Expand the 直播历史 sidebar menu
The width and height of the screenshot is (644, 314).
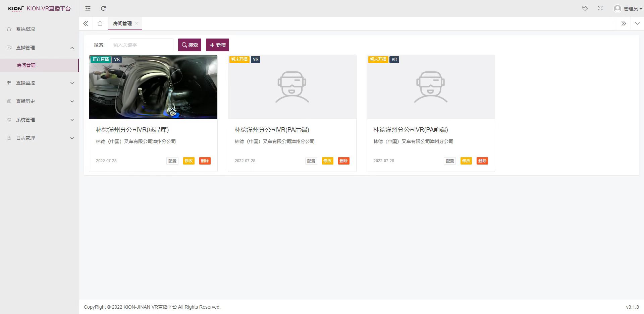(x=39, y=101)
